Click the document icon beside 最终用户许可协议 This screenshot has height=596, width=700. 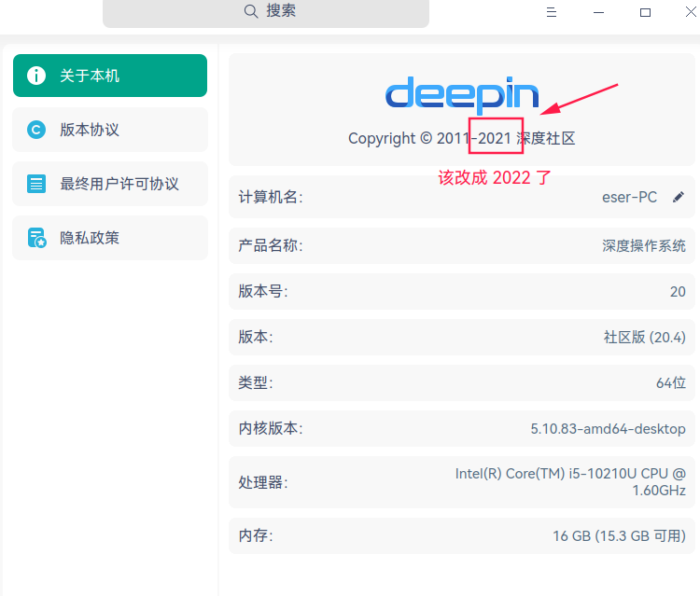pyautogui.click(x=36, y=184)
